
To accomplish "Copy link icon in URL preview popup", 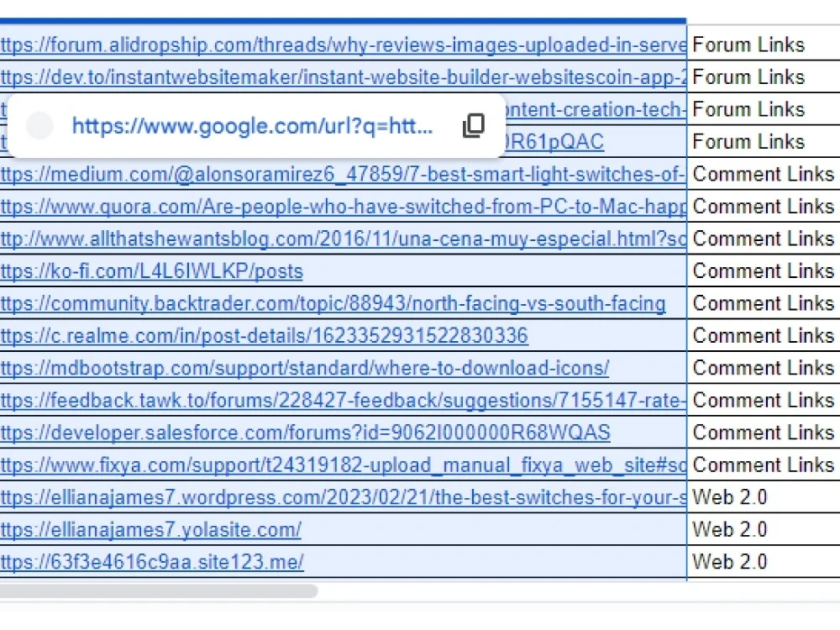I will click(x=473, y=126).
